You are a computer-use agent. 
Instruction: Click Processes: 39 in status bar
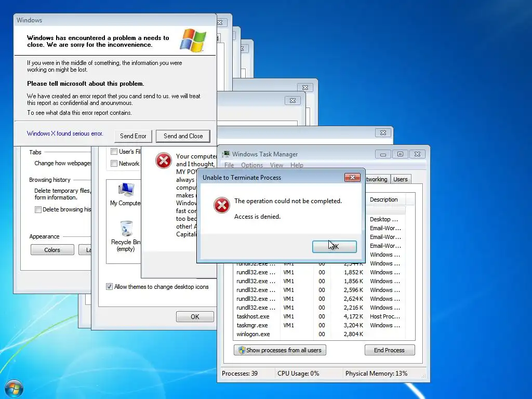pos(240,373)
